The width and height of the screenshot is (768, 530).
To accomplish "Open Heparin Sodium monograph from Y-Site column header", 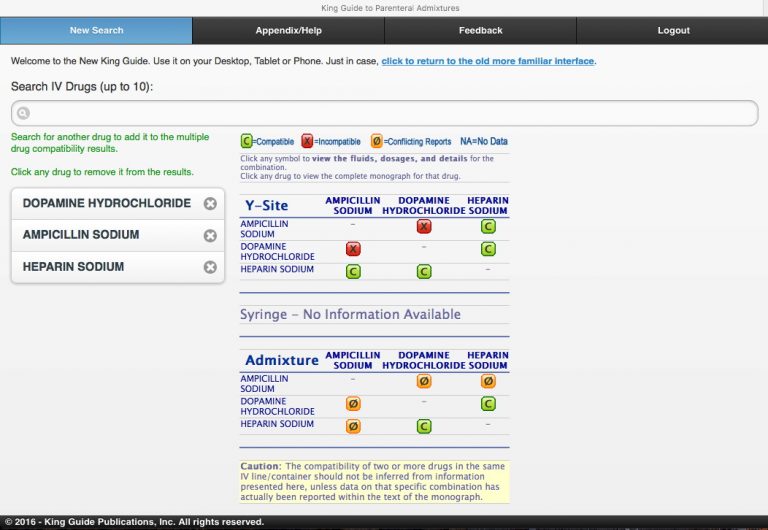I will click(x=488, y=206).
